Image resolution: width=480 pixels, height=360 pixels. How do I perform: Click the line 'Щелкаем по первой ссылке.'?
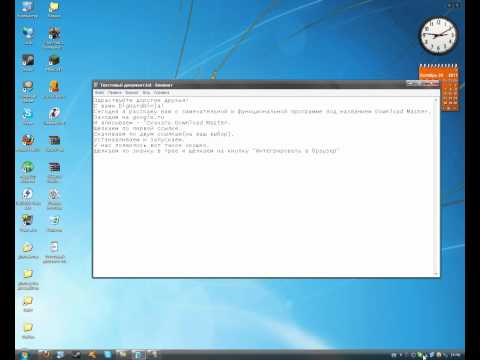(137, 128)
